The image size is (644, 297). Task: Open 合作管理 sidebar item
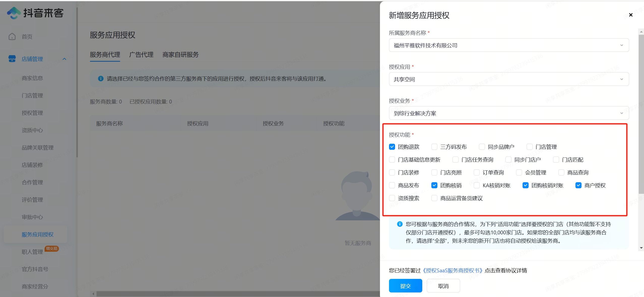coord(32,182)
